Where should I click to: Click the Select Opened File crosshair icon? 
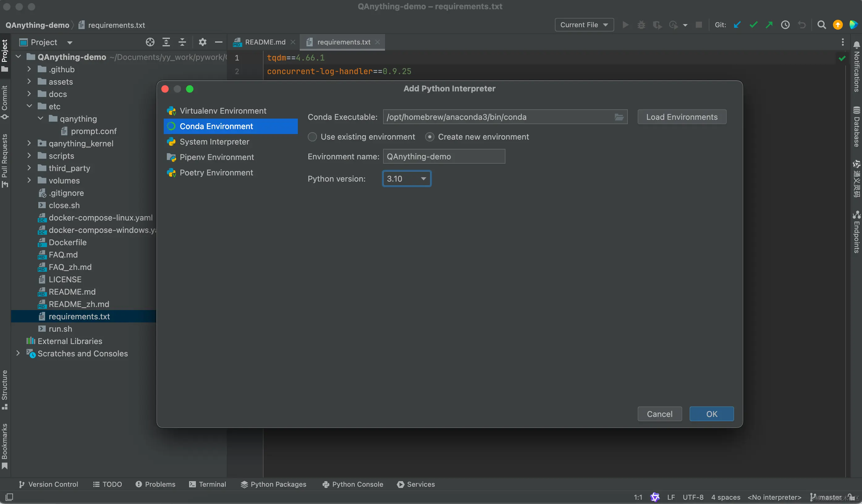point(150,42)
